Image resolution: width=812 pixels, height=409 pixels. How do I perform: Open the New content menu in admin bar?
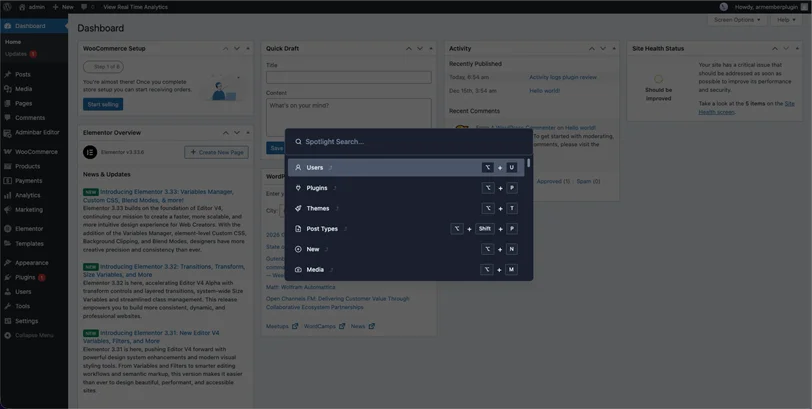click(x=63, y=7)
